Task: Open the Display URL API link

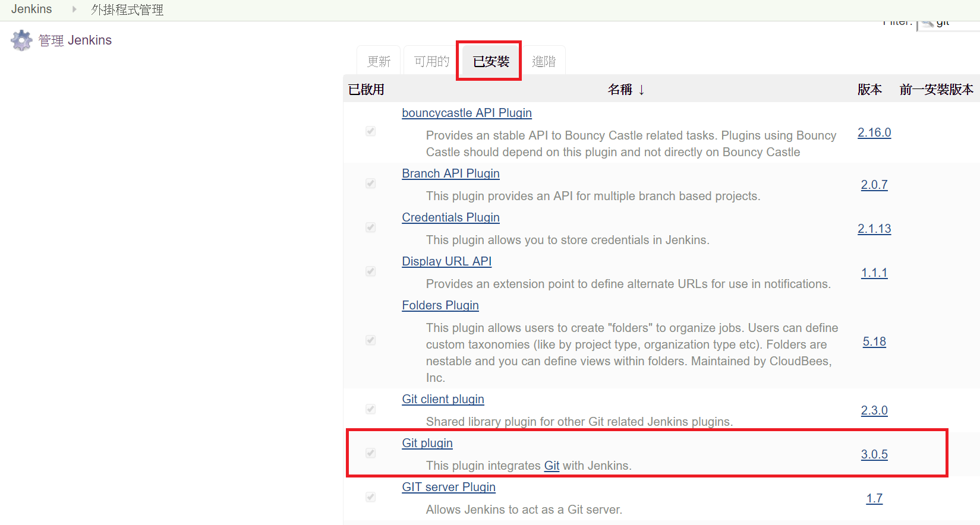Action: coord(446,261)
